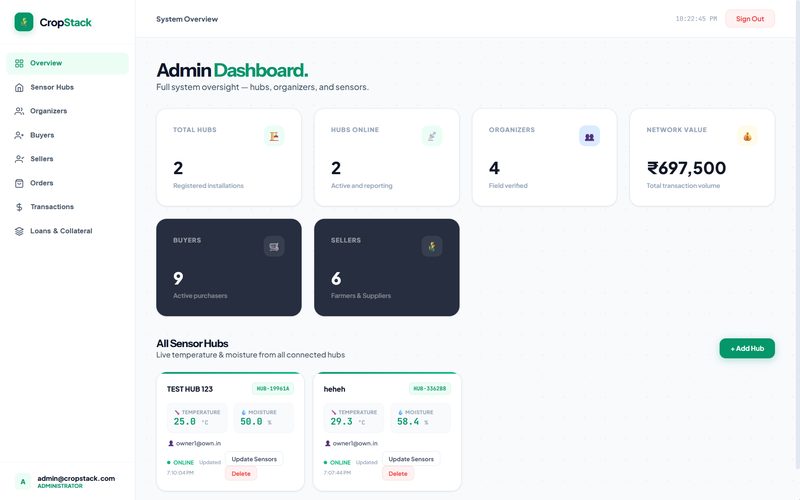Click owner email on heheh card

coord(355,443)
